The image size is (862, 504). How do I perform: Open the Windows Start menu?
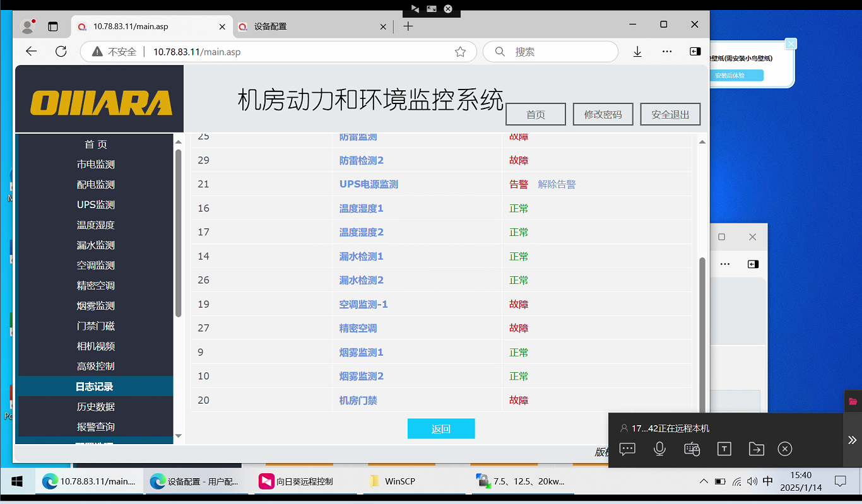click(17, 481)
